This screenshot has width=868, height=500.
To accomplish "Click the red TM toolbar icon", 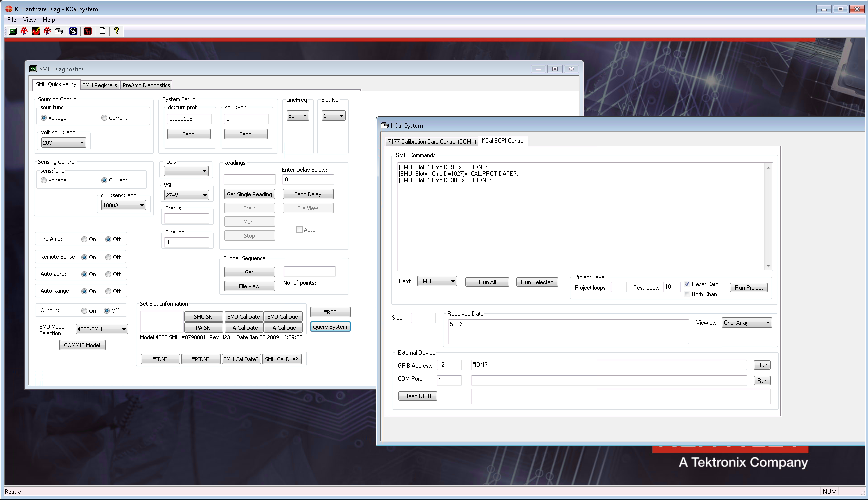I will (x=88, y=31).
